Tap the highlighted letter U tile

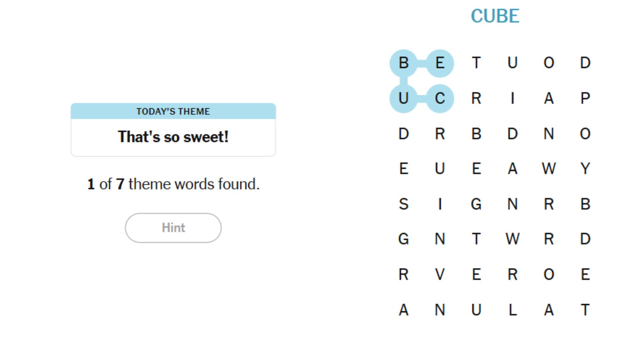click(x=404, y=99)
